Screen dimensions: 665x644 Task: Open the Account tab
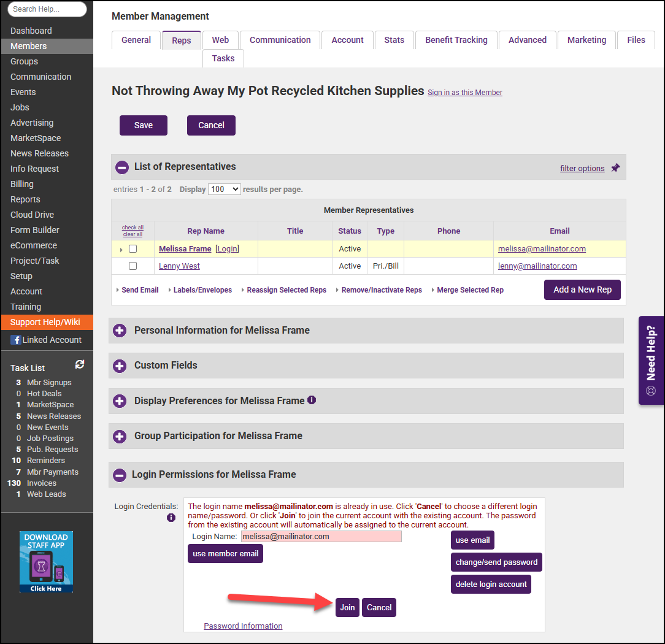tap(347, 40)
